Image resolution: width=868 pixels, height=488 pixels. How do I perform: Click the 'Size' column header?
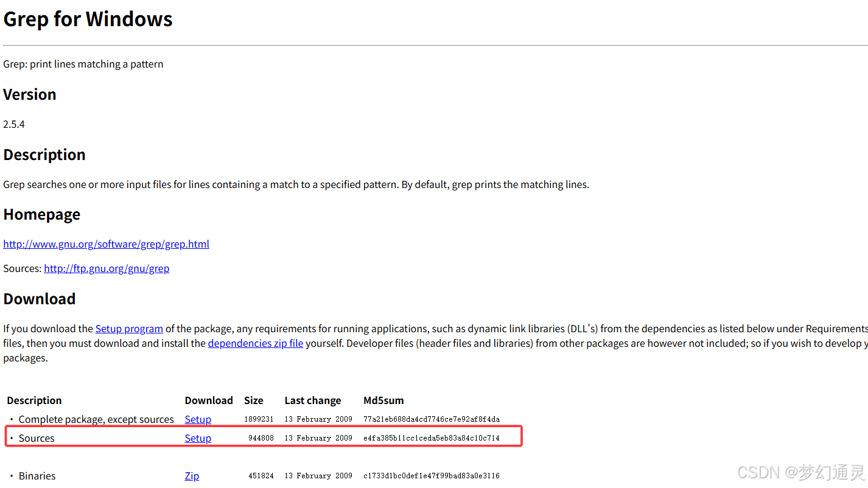coord(254,400)
